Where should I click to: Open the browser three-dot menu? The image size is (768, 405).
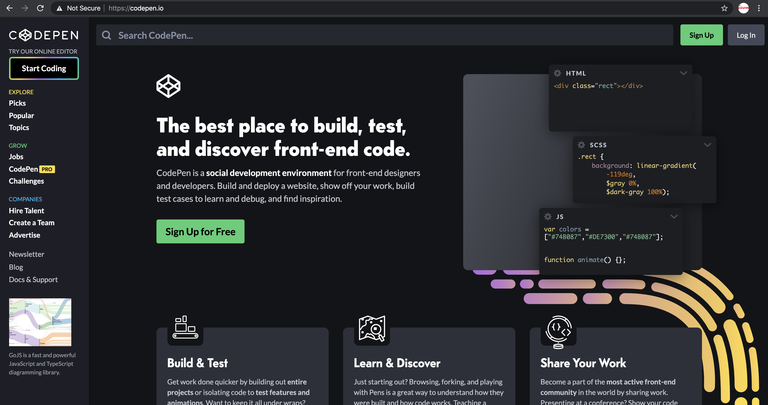pyautogui.click(x=759, y=8)
